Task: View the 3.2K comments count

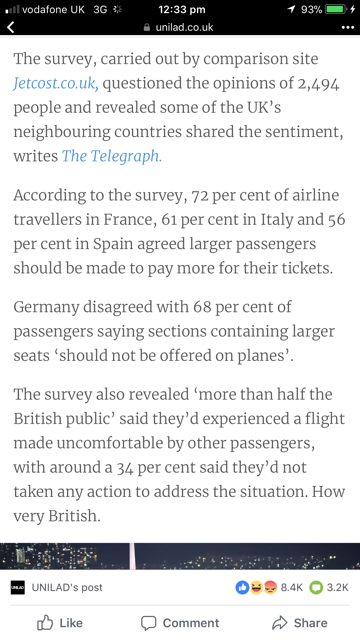Action: point(338,587)
